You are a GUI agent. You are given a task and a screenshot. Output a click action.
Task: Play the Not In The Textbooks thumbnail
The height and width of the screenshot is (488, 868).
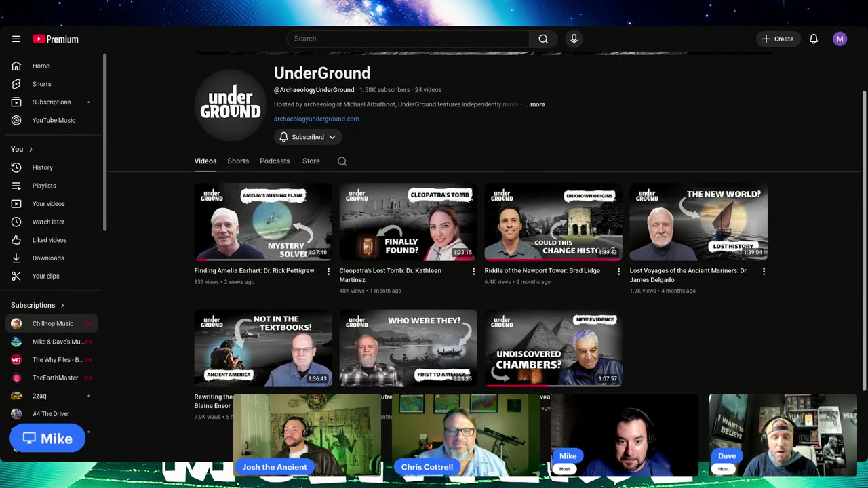pos(263,348)
